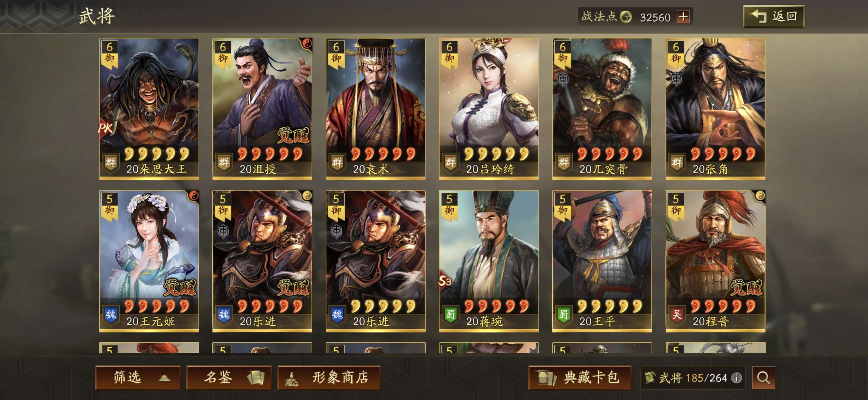
Task: Go back with the 返回 button
Action: pos(774,17)
